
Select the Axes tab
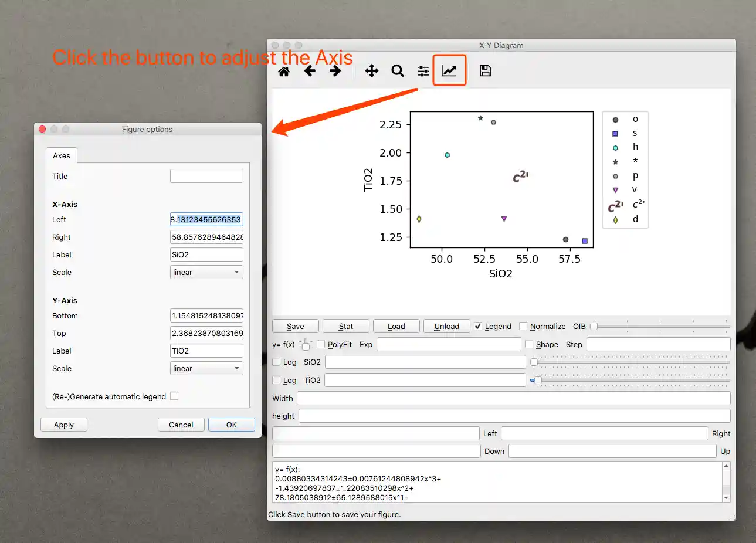click(x=62, y=155)
